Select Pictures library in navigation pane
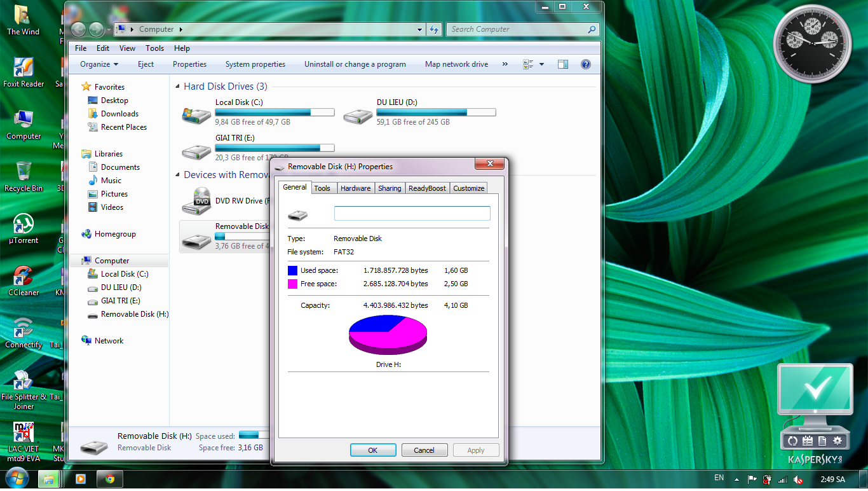868x491 pixels. 114,194
